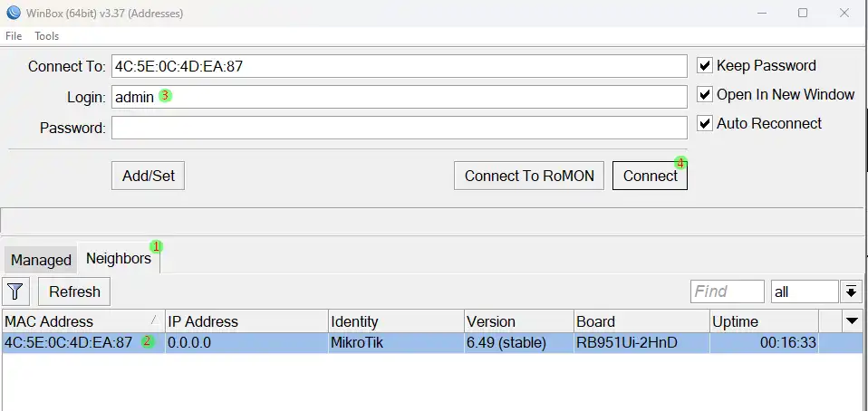Expand the column chooser dropdown in header
Image resolution: width=868 pixels, height=411 pixels.
(852, 321)
